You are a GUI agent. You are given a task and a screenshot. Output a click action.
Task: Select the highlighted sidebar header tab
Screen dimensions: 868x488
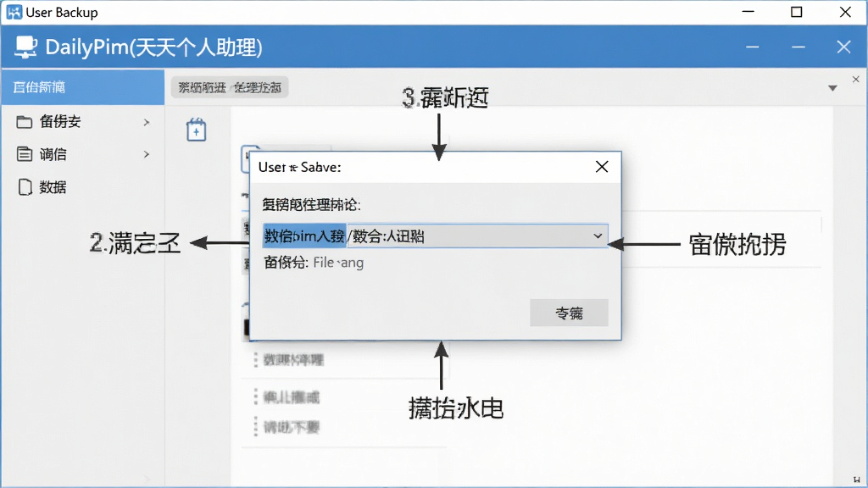coord(83,87)
